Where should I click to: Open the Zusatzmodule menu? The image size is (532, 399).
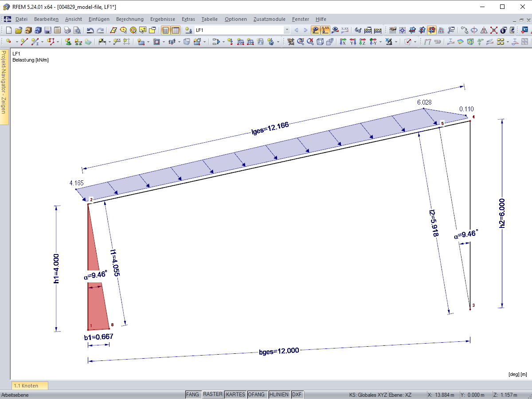click(x=269, y=19)
